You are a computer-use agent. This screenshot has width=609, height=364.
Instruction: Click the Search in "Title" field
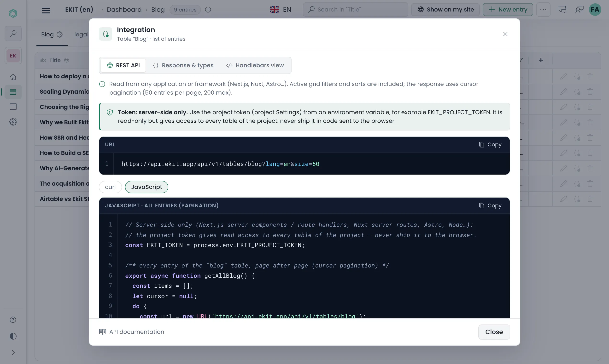pos(355,10)
